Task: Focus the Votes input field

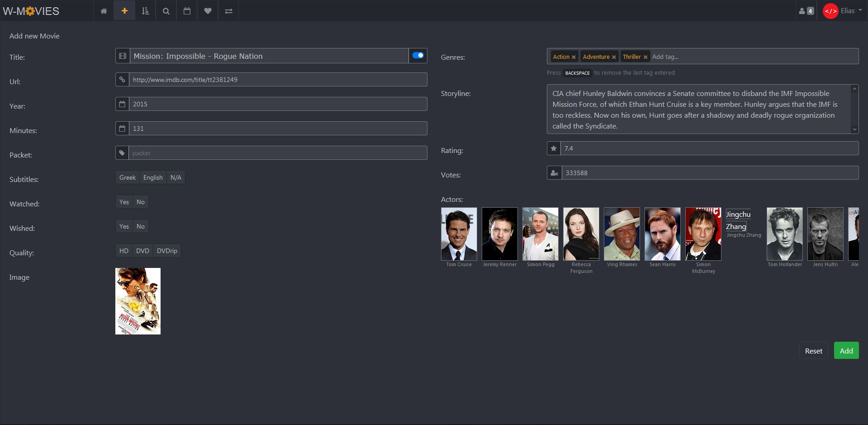Action: (x=710, y=173)
